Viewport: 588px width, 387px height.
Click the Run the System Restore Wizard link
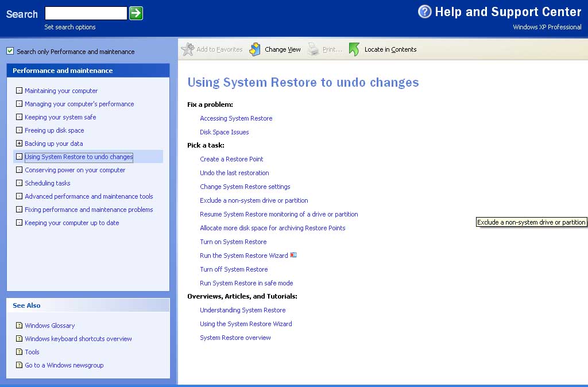[x=243, y=256]
